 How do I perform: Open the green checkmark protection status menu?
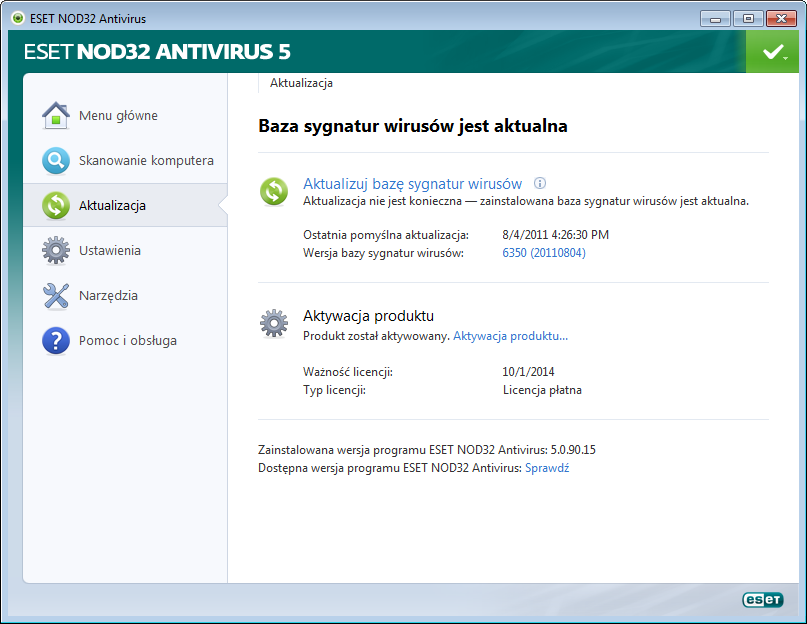click(x=773, y=51)
